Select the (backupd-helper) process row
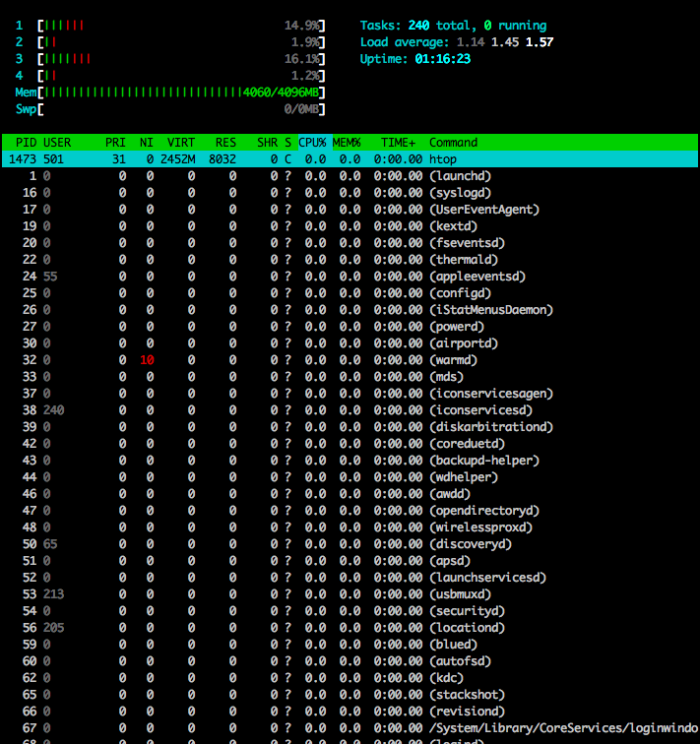700x744 pixels. click(x=350, y=461)
